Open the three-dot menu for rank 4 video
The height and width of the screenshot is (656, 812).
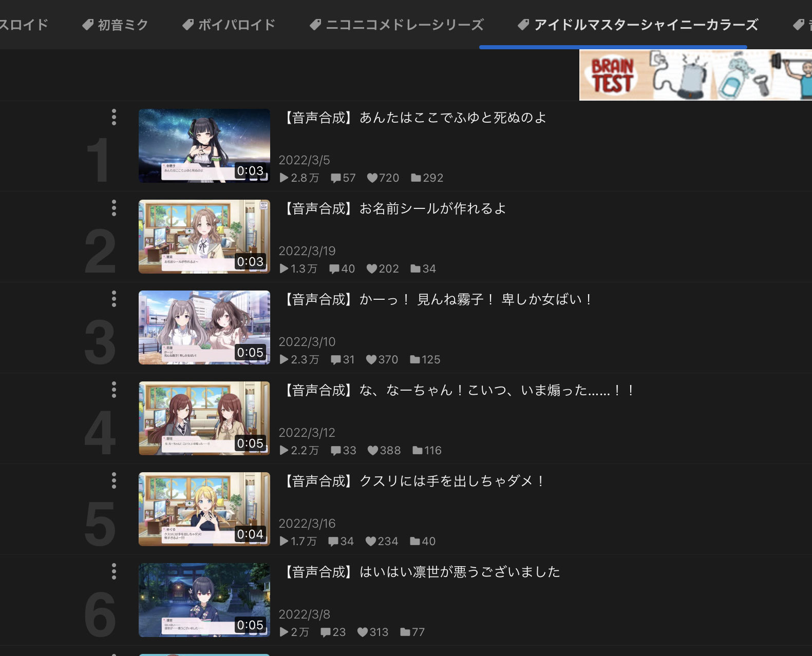(114, 390)
